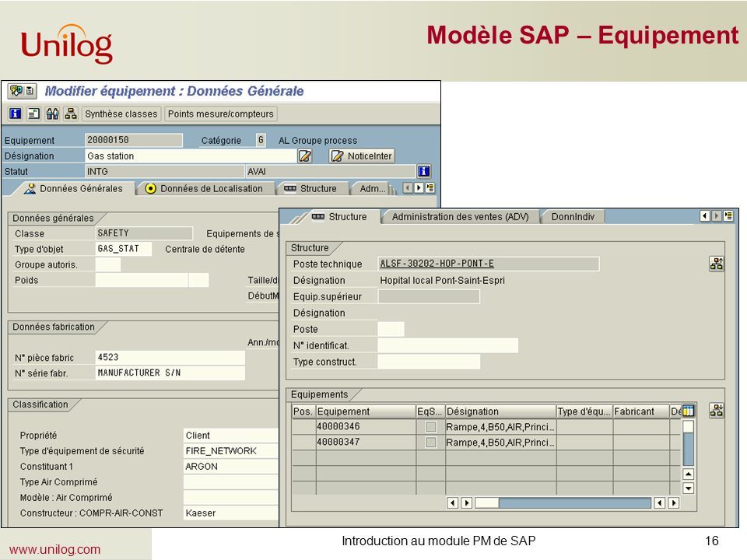Switch to Administration des ventes (ADV) tab
747x560 pixels.
pos(461,217)
